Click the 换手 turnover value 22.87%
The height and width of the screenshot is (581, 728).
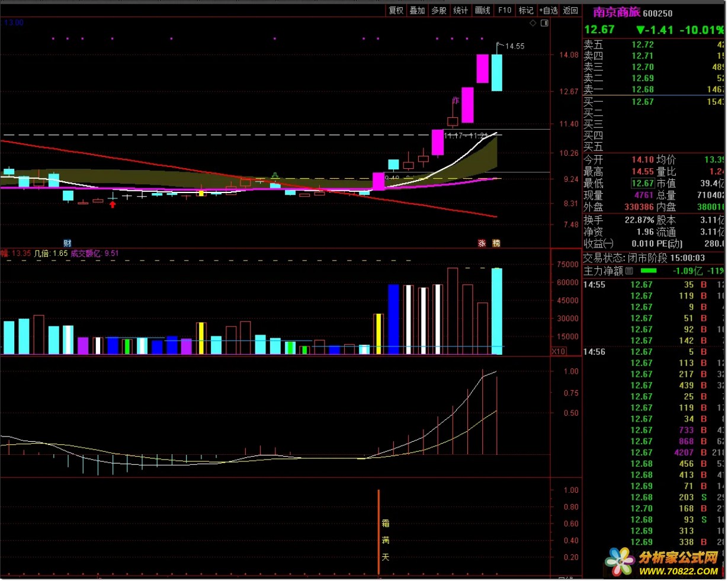[x=639, y=220]
